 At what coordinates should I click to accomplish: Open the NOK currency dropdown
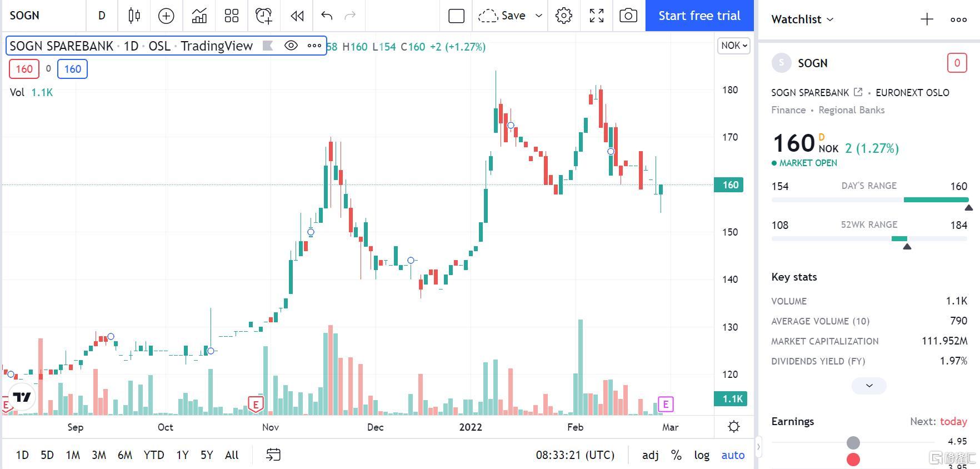(x=734, y=46)
